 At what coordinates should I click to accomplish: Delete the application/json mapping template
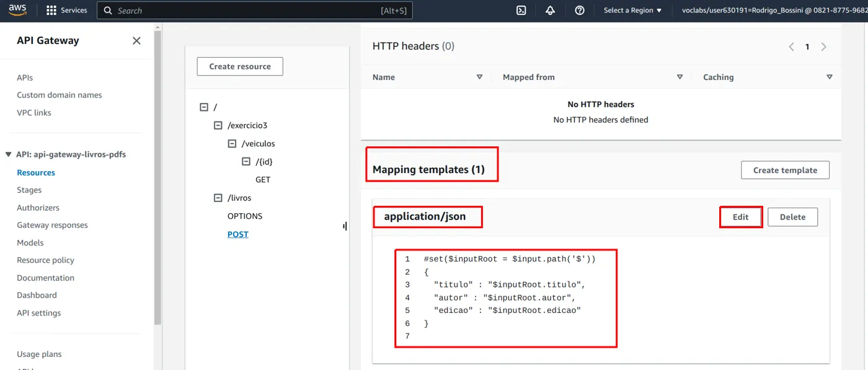792,217
